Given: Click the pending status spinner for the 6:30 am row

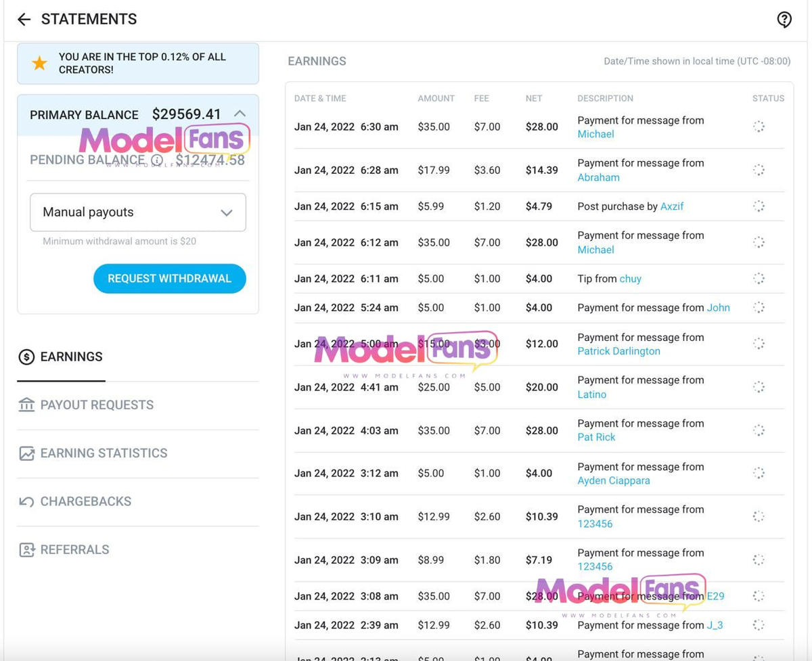Looking at the screenshot, I should pos(759,127).
